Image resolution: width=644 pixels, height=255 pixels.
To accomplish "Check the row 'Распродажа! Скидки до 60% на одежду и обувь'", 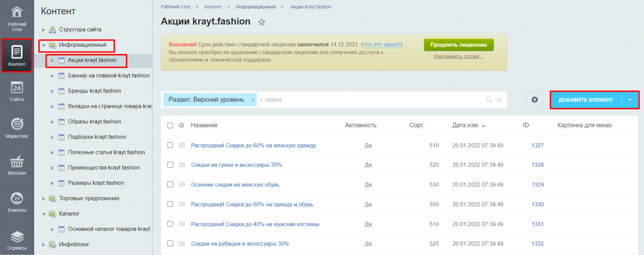I will coord(170,204).
